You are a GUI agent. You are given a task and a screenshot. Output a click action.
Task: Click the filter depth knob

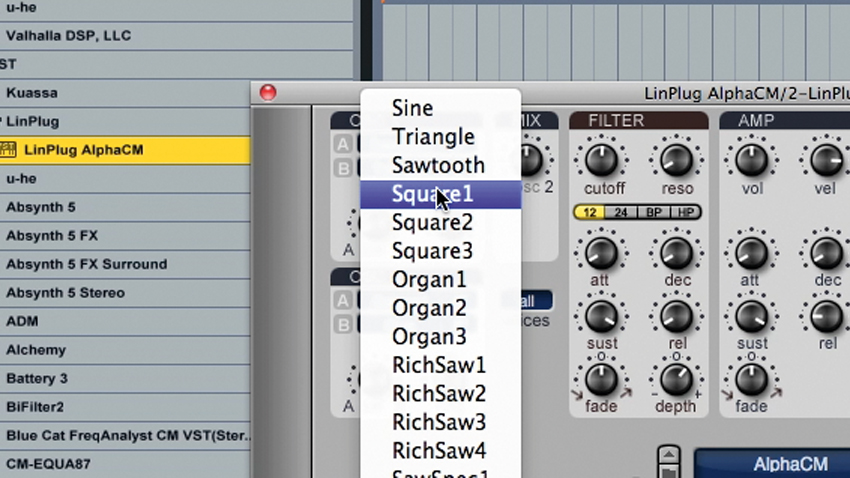[677, 379]
